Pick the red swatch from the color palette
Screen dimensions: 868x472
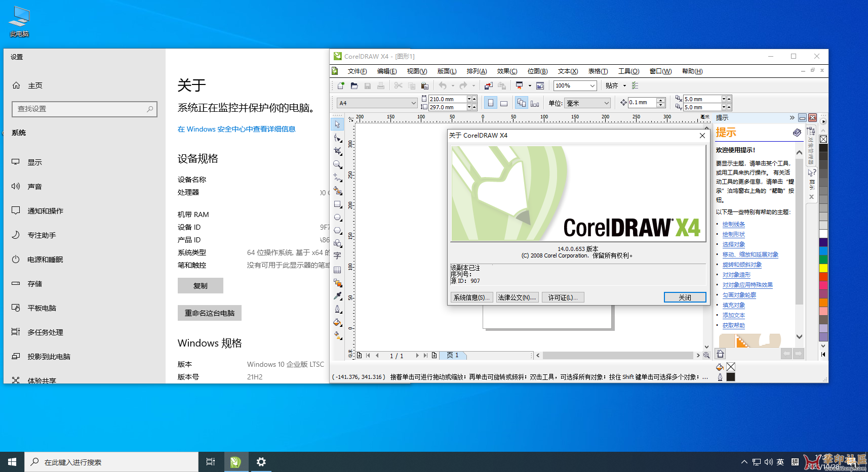click(x=823, y=276)
